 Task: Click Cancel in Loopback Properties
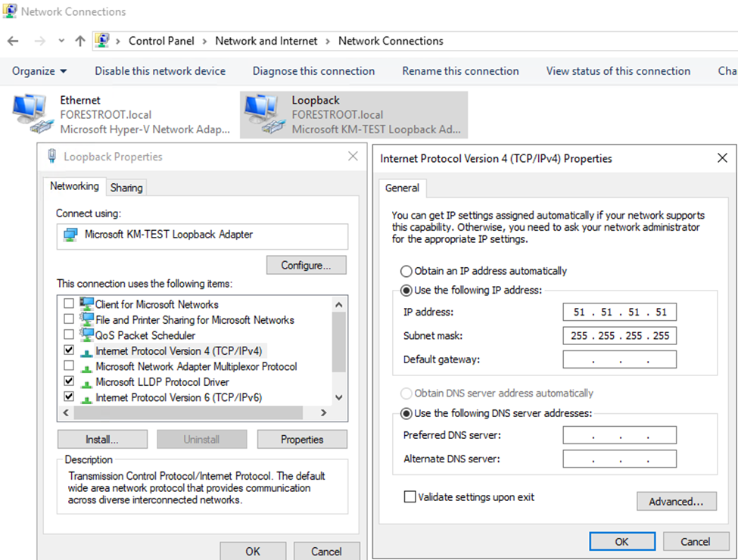(x=327, y=551)
